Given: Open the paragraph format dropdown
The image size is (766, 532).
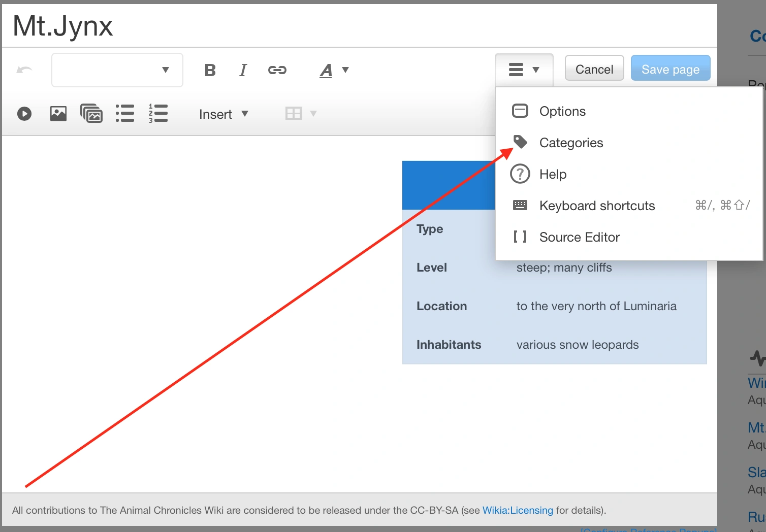Looking at the screenshot, I should pos(117,70).
